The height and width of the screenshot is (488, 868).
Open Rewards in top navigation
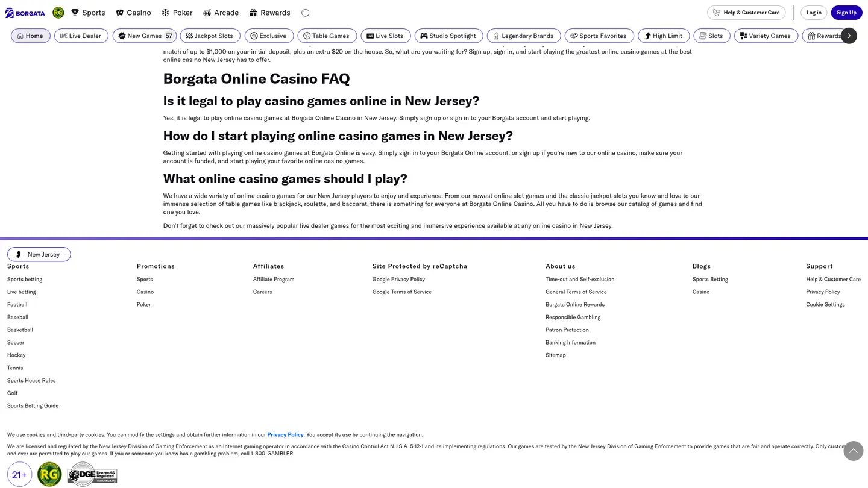click(x=269, y=13)
